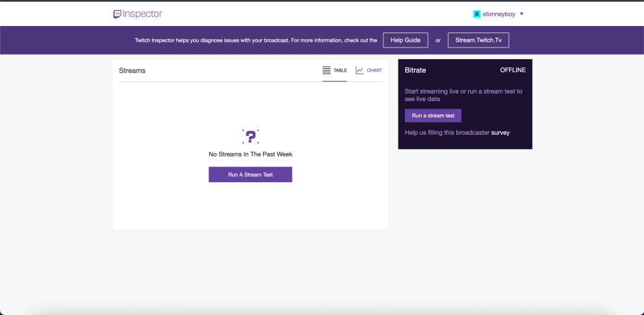Click the Start streaming live description text

tap(463, 95)
